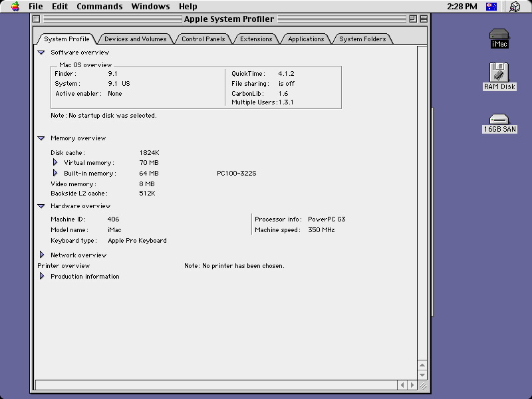Expand the Production information section

pos(42,276)
